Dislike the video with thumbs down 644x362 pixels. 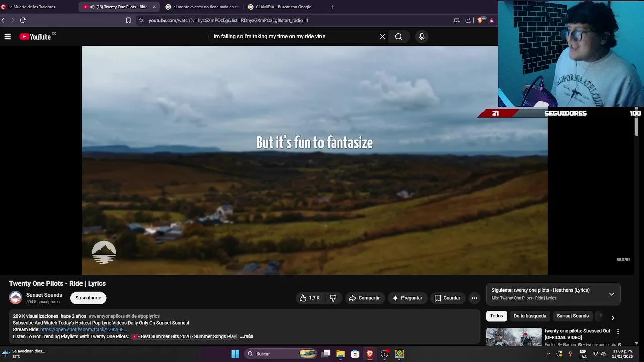click(x=333, y=298)
